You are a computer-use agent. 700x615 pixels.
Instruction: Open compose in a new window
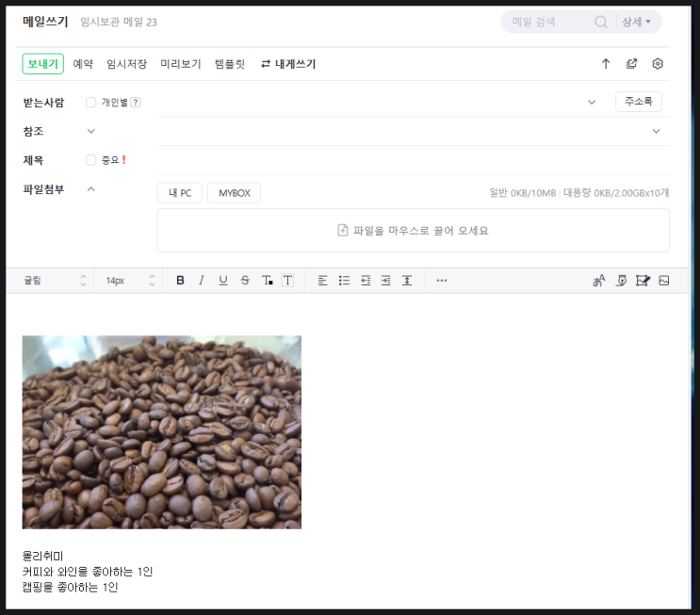632,64
